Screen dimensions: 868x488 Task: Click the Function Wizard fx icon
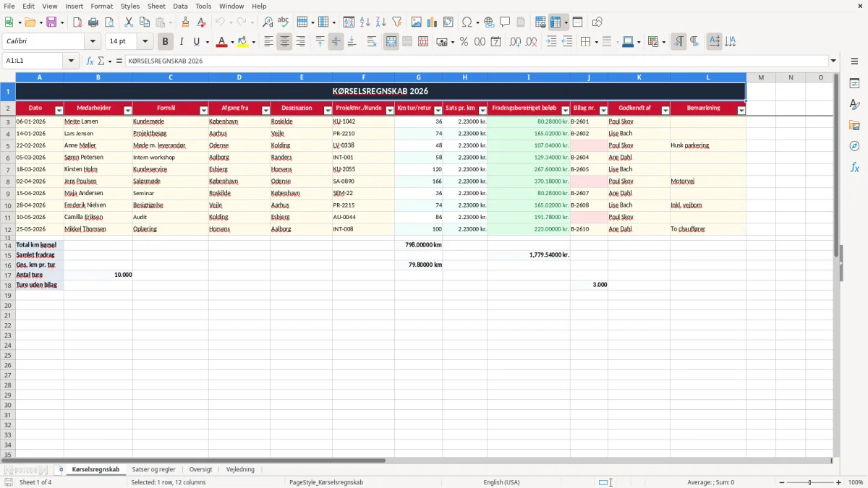90,61
